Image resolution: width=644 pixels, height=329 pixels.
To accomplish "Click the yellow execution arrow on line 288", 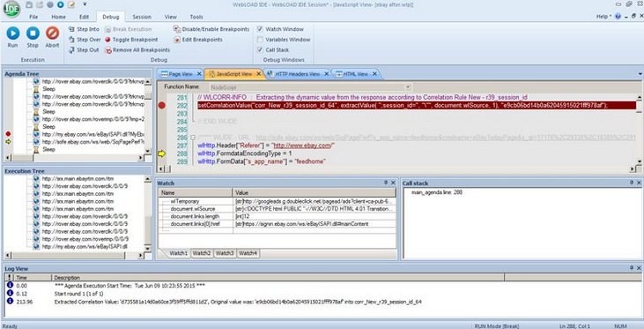I will 162,153.
